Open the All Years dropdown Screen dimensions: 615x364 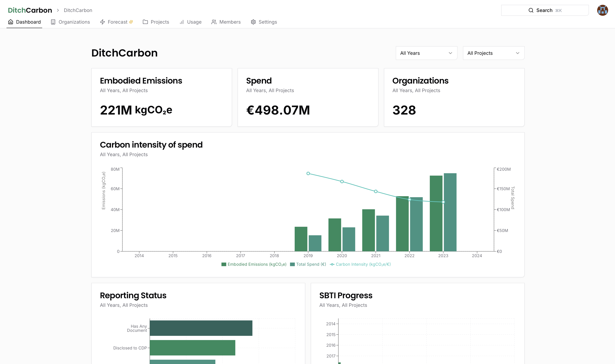pos(426,53)
